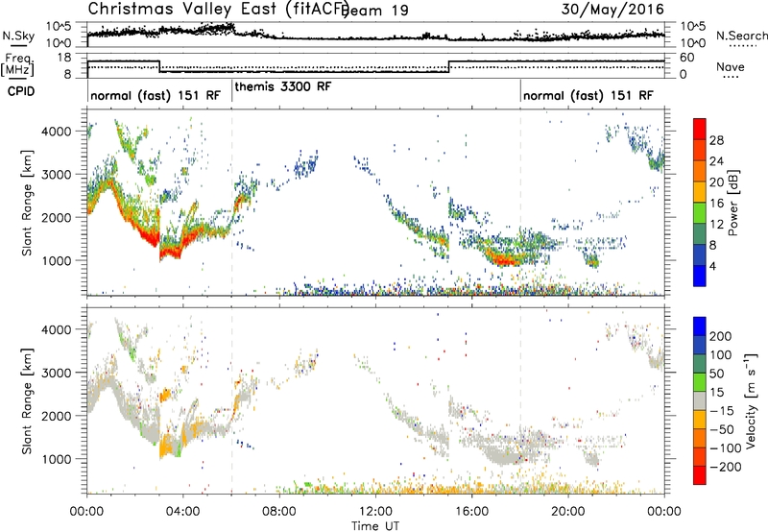Screen dimensions: 768x532
Task: Click the 'Christmas Valley East (fitACF)' title
Action: tap(219, 9)
